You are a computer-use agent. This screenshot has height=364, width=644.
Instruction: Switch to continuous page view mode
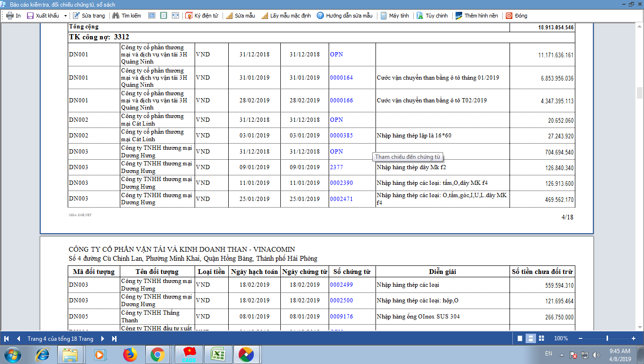click(x=531, y=338)
